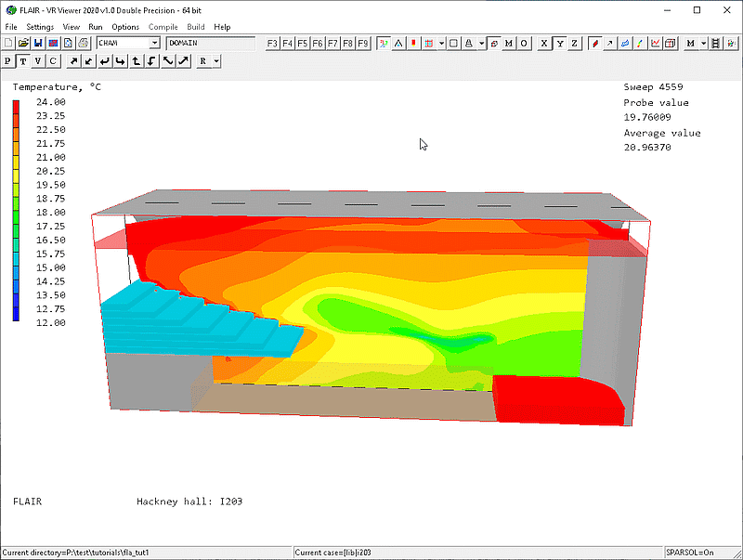The image size is (743, 560).
Task: Click the temperature color legend bar
Action: (16, 211)
